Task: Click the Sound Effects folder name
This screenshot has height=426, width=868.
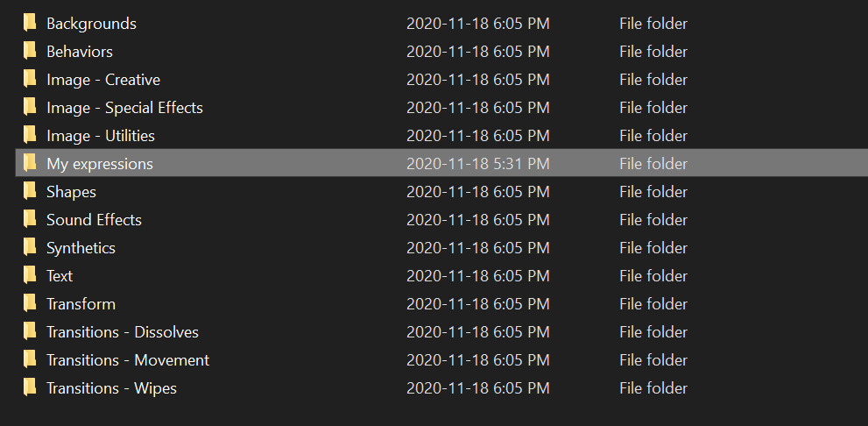Action: point(94,220)
